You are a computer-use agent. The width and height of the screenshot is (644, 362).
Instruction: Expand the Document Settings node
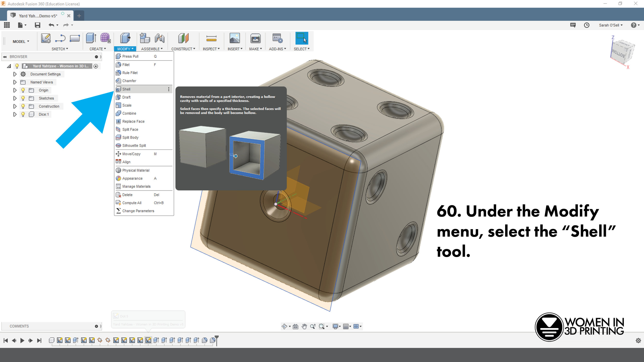click(15, 74)
